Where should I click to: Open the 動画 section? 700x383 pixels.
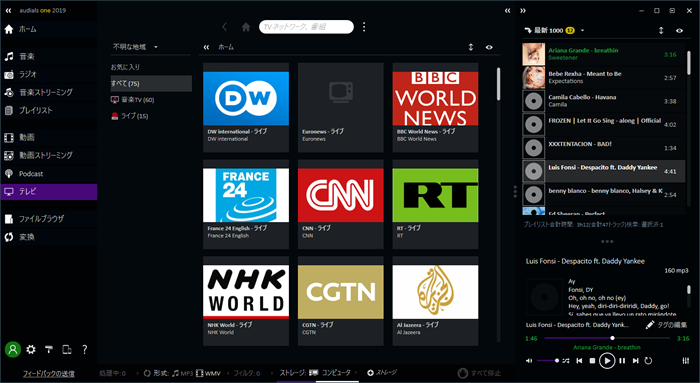click(x=48, y=137)
